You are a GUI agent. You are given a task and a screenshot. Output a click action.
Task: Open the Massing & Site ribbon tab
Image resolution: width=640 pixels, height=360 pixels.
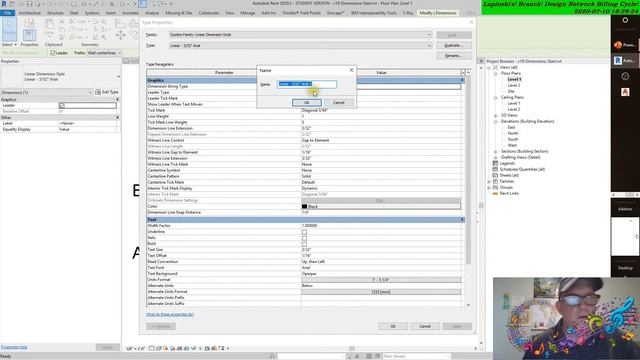(178, 13)
